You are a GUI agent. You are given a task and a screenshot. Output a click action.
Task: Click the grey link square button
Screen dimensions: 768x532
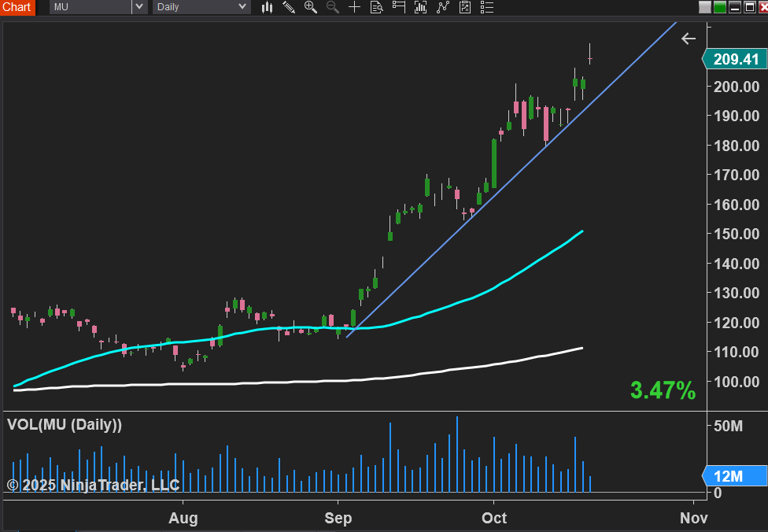point(705,7)
